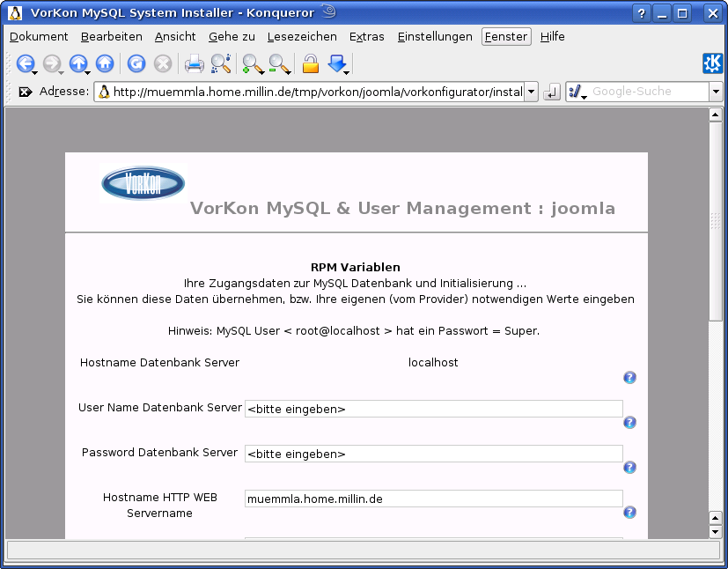Viewport: 728px width, 569px height.
Task: Open help for Hostname Datenbank Server
Action: [x=629, y=377]
